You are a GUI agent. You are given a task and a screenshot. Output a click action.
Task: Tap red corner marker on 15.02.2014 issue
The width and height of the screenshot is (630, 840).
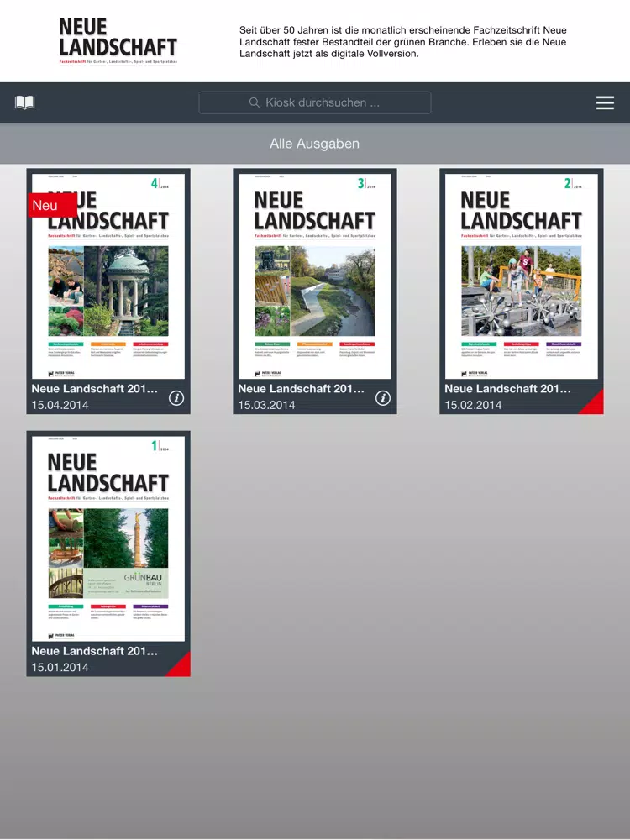click(x=593, y=403)
